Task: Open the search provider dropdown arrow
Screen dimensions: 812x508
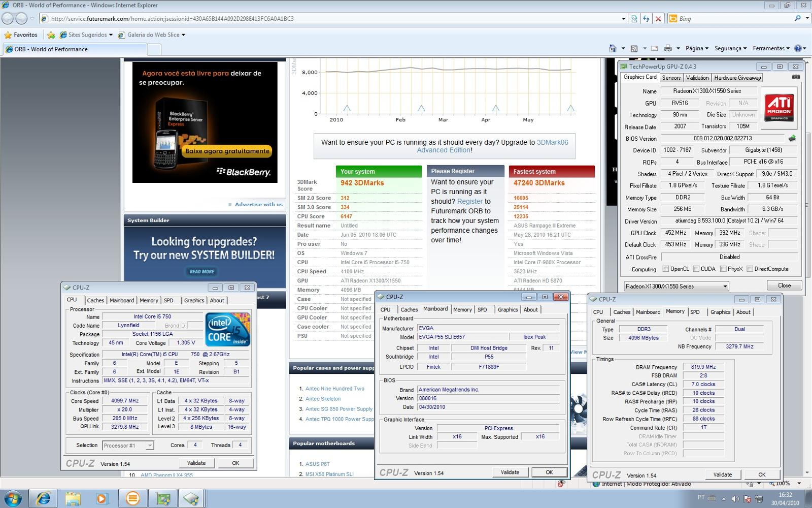Action: (x=806, y=18)
